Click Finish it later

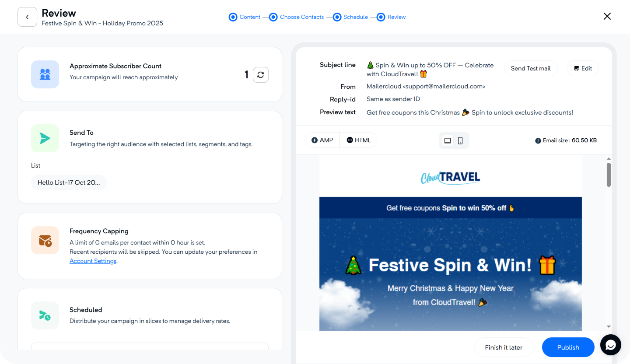(x=504, y=347)
